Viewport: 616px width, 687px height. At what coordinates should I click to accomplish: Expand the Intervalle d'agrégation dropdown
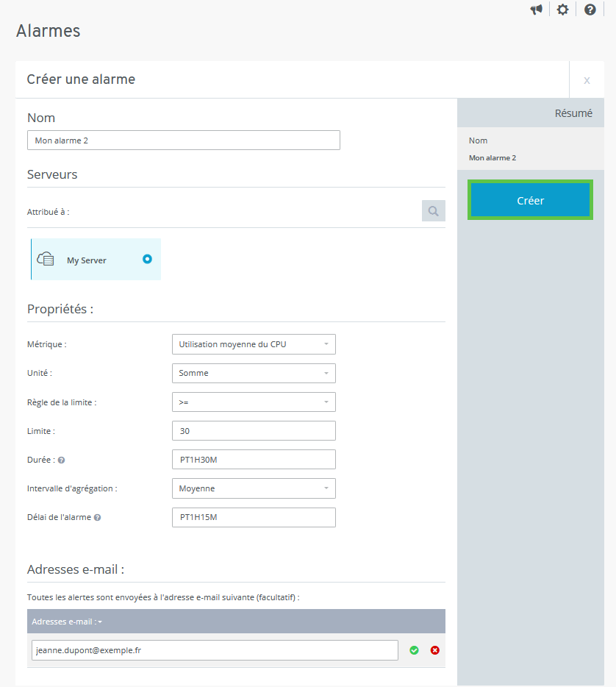tap(254, 488)
